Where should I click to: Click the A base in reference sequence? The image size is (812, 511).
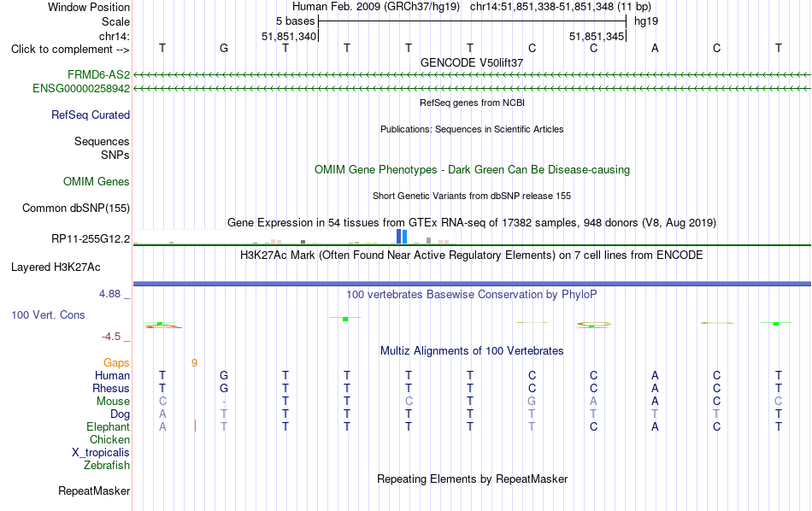(x=655, y=48)
